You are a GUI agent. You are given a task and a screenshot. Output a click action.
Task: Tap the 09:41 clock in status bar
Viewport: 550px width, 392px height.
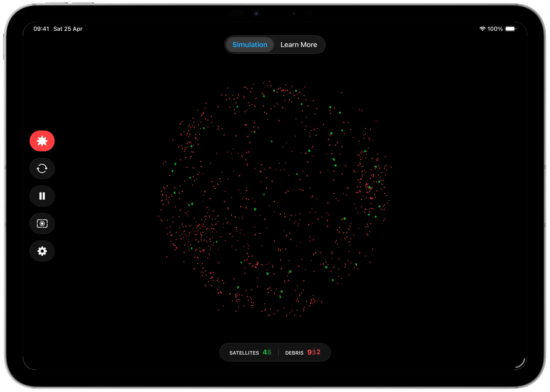41,29
